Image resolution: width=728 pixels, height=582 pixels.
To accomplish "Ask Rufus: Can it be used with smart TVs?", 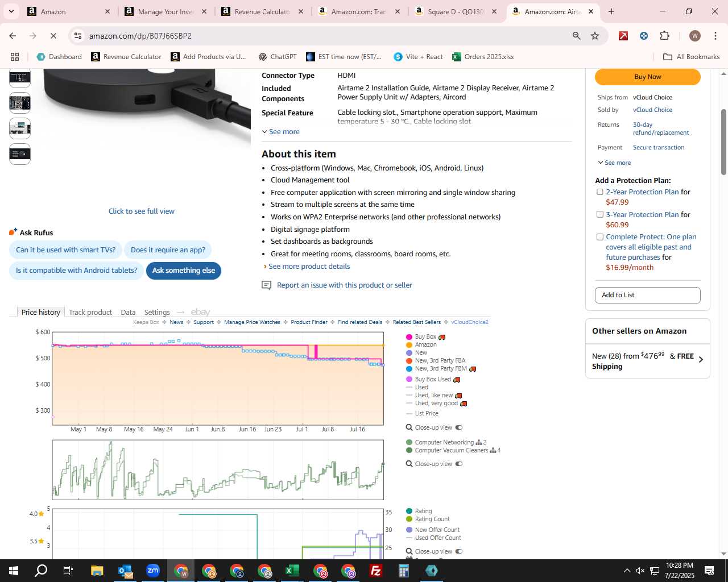I will pos(65,250).
